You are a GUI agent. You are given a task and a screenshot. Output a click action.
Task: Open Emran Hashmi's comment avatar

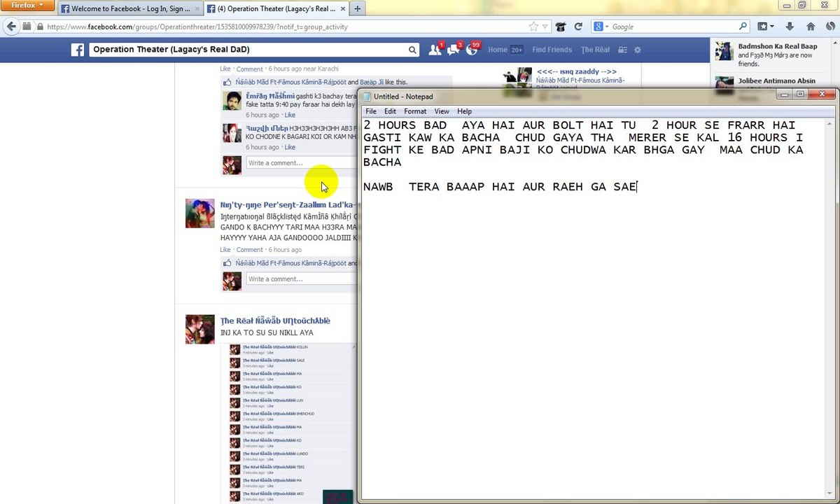point(232,100)
